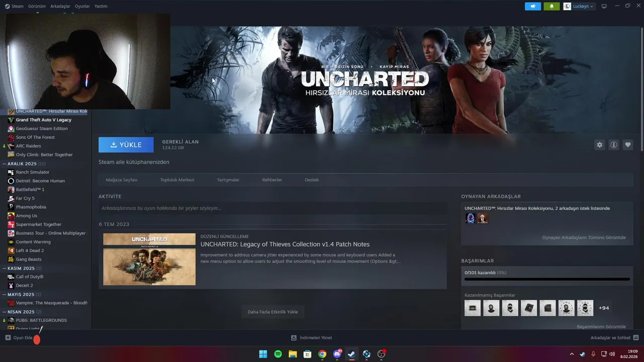Viewport: 644px width, 362px height.
Task: Open the Oyunlar menu
Action: [x=82, y=6]
